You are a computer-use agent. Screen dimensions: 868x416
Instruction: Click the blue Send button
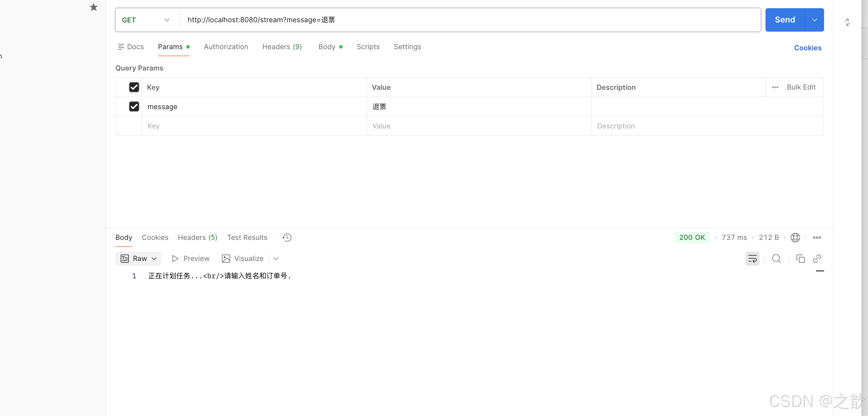785,20
